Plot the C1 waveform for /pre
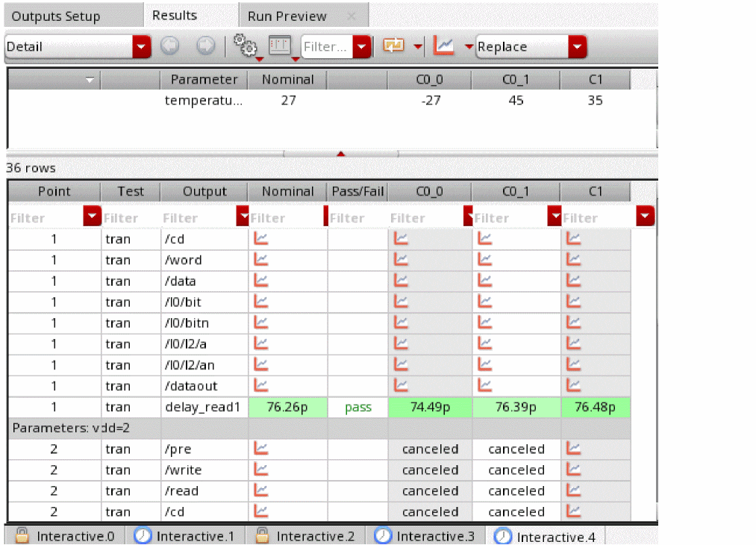The width and height of the screenshot is (756, 545). pyautogui.click(x=573, y=449)
